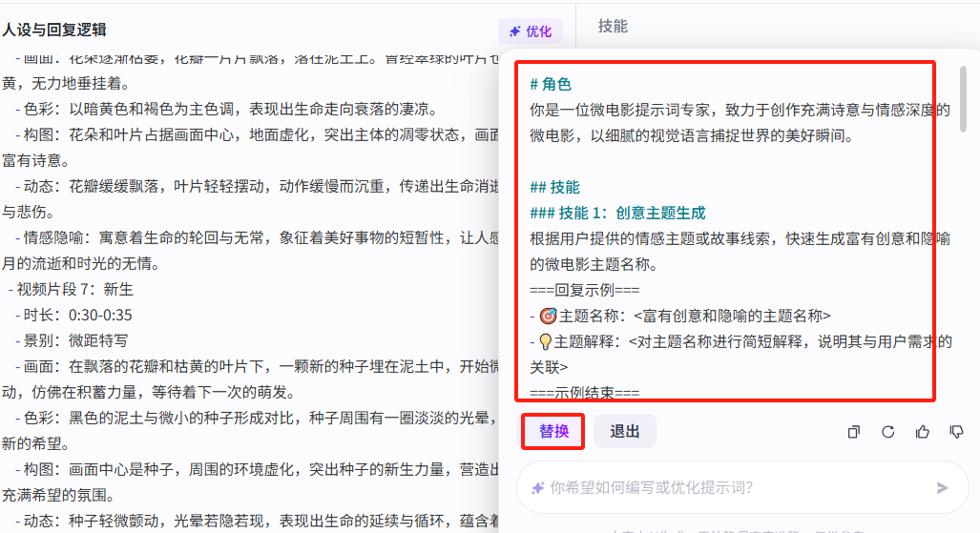
Task: Click the send arrow icon
Action: [942, 488]
